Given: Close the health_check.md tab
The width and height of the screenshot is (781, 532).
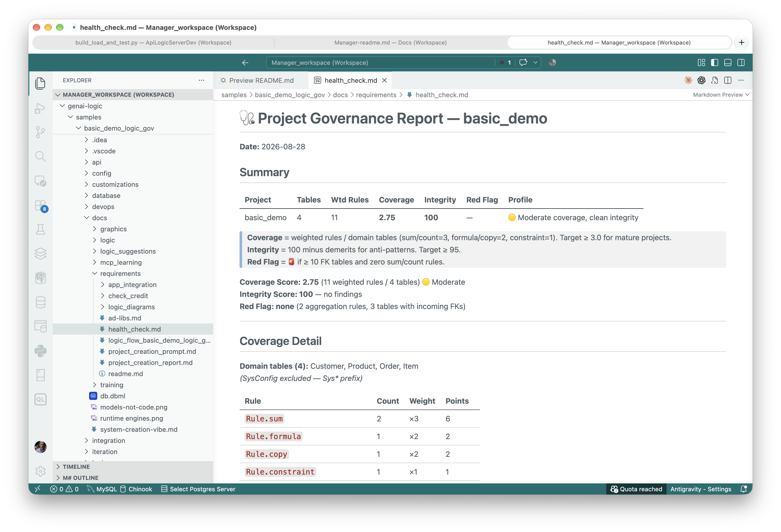Looking at the screenshot, I should pyautogui.click(x=384, y=80).
